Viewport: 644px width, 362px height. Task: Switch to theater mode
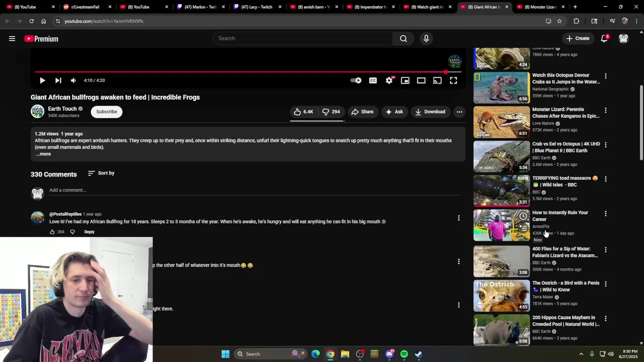[x=421, y=80]
